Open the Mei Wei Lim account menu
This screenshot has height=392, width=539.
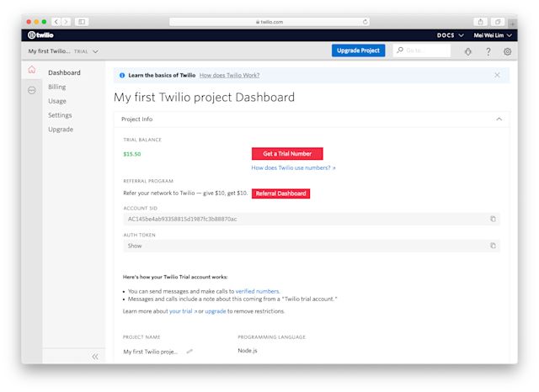[493, 35]
